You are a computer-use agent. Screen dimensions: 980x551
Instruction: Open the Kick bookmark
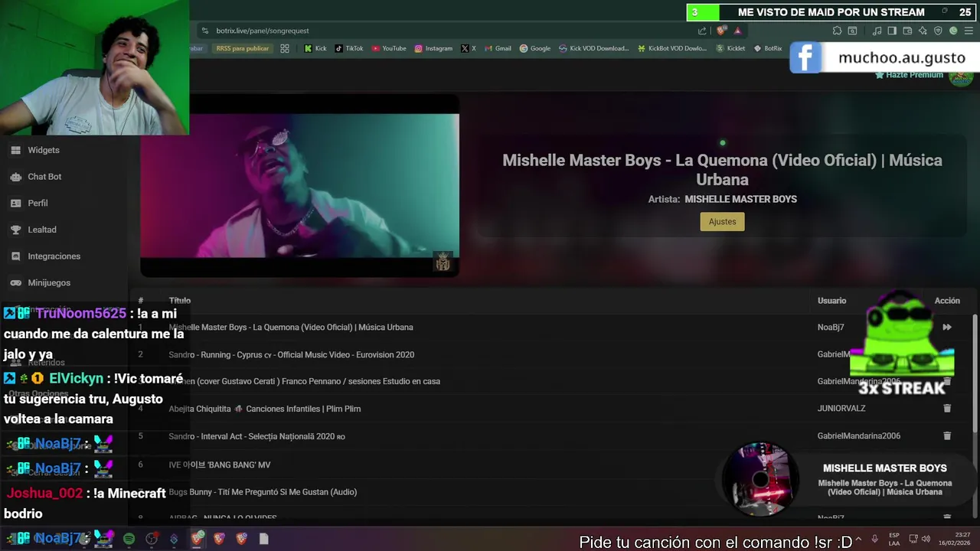pyautogui.click(x=315, y=48)
